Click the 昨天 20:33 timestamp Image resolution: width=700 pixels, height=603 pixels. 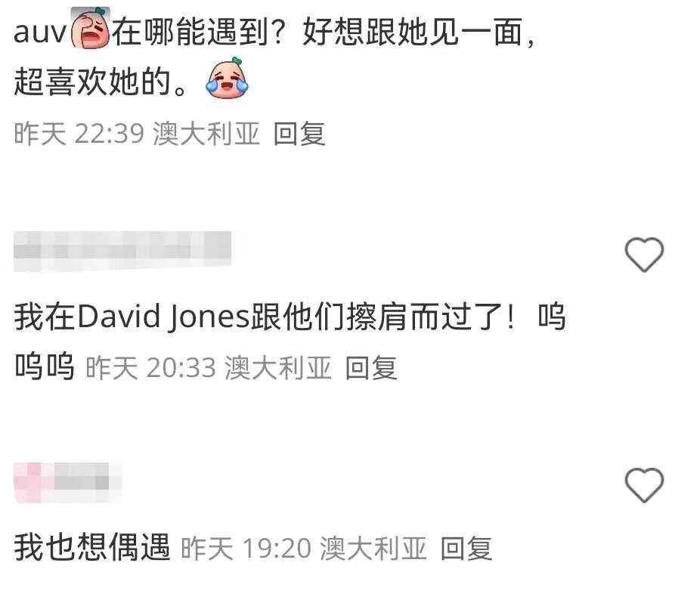point(151,368)
